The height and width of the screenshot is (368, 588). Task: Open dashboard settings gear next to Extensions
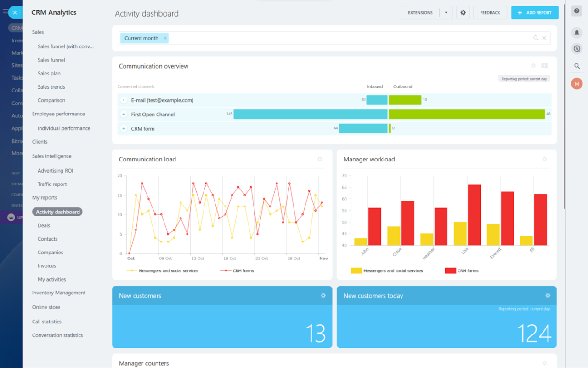(x=463, y=12)
